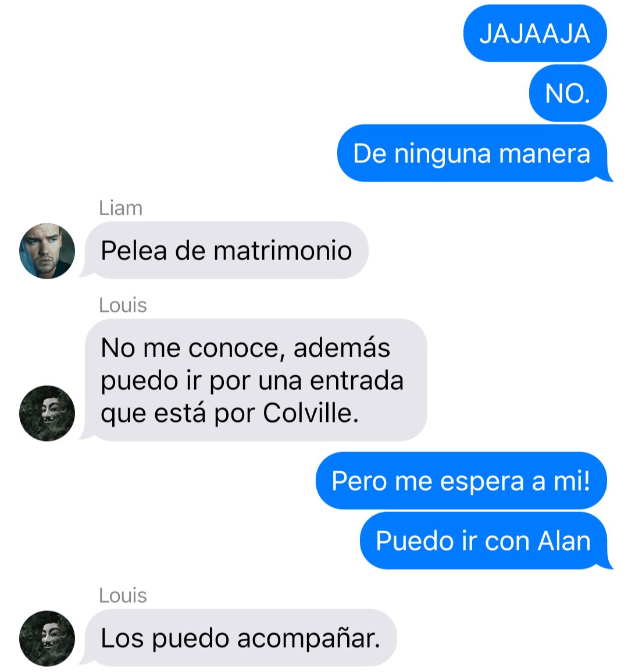Screen dimensions: 628x672
Task: Click the 'Liam' sender name label
Action: click(121, 208)
